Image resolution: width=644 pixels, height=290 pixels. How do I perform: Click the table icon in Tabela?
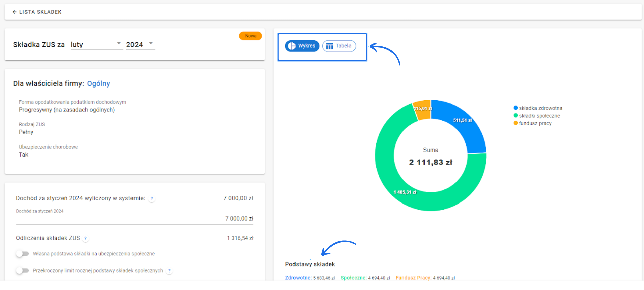[x=329, y=46]
